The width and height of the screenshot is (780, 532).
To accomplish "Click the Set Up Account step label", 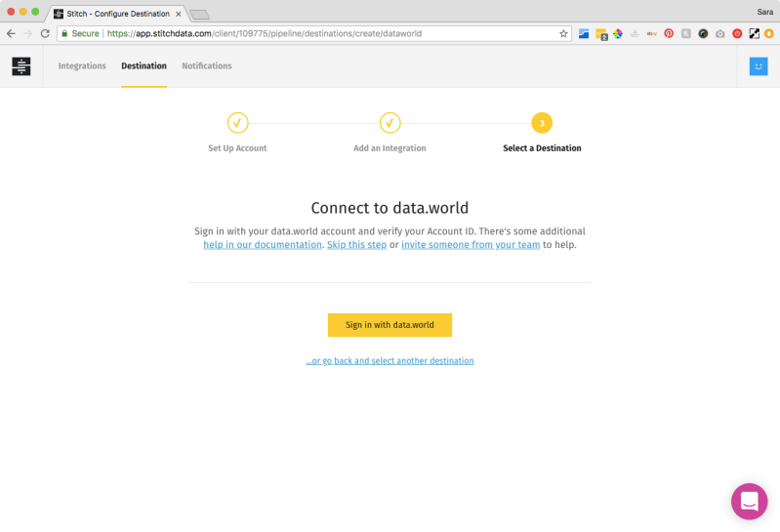I will click(x=237, y=148).
